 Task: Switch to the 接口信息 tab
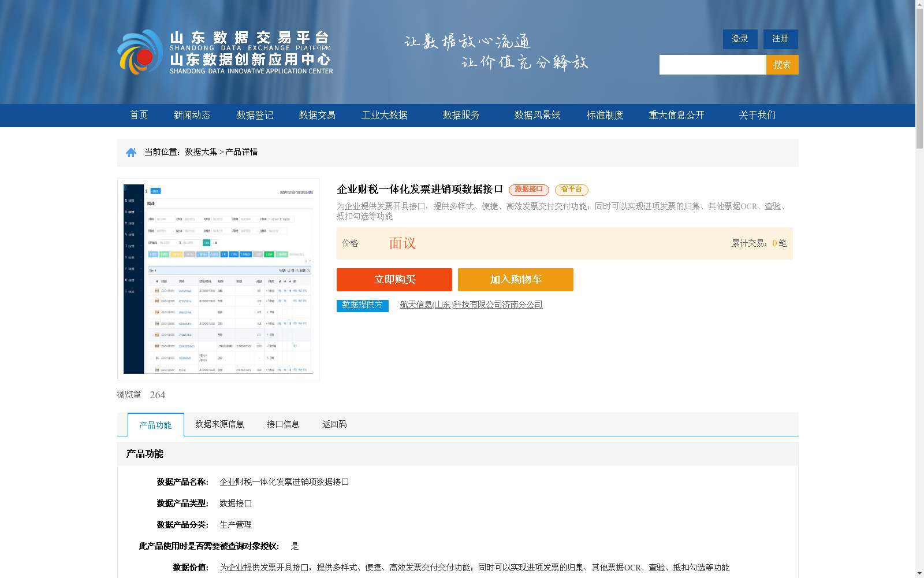[283, 424]
